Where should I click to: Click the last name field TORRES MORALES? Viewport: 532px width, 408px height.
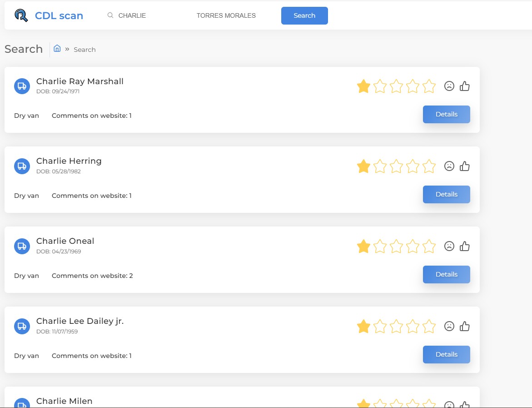[226, 15]
